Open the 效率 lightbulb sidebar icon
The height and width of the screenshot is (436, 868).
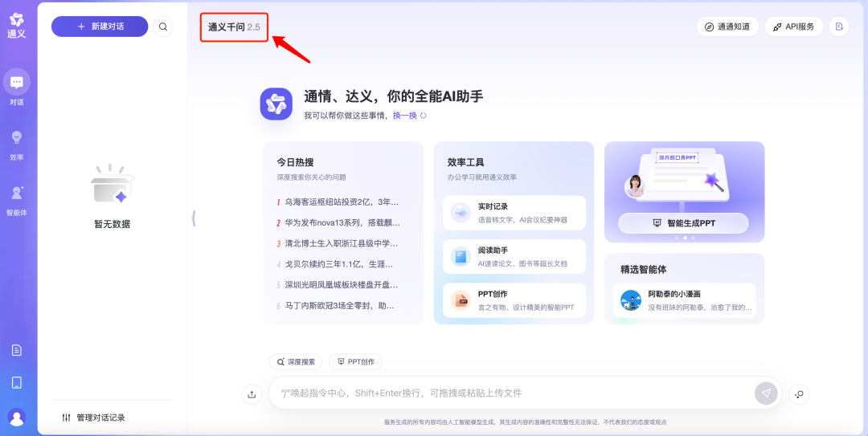pyautogui.click(x=17, y=138)
